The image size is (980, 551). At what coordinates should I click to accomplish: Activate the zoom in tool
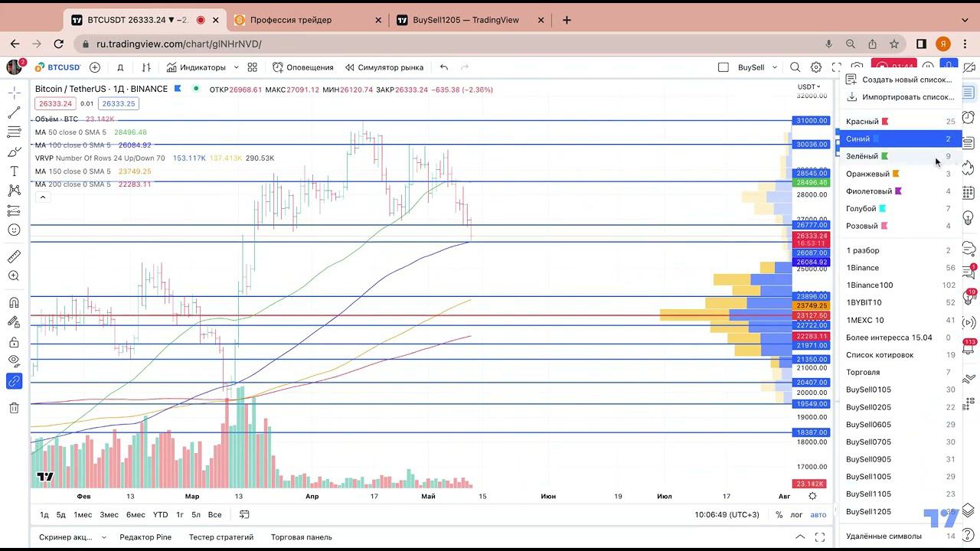coord(14,275)
